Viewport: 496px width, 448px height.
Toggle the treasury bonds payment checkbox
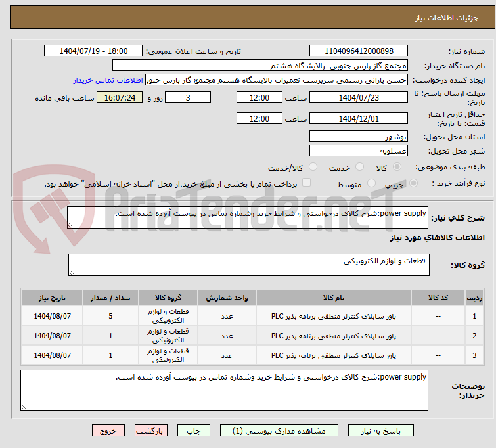(306, 183)
